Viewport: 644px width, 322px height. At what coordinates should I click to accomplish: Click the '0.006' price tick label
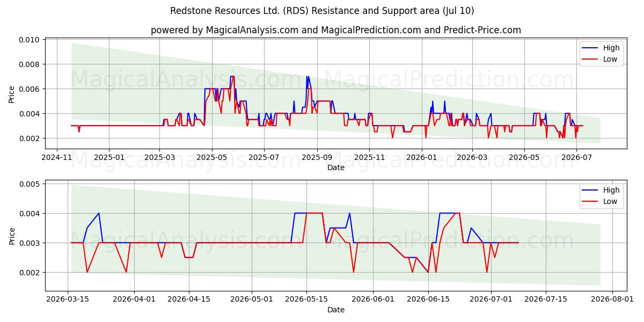click(x=30, y=89)
